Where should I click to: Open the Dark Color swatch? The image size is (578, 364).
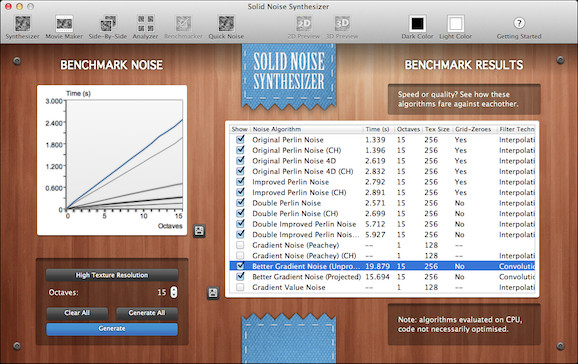point(417,27)
